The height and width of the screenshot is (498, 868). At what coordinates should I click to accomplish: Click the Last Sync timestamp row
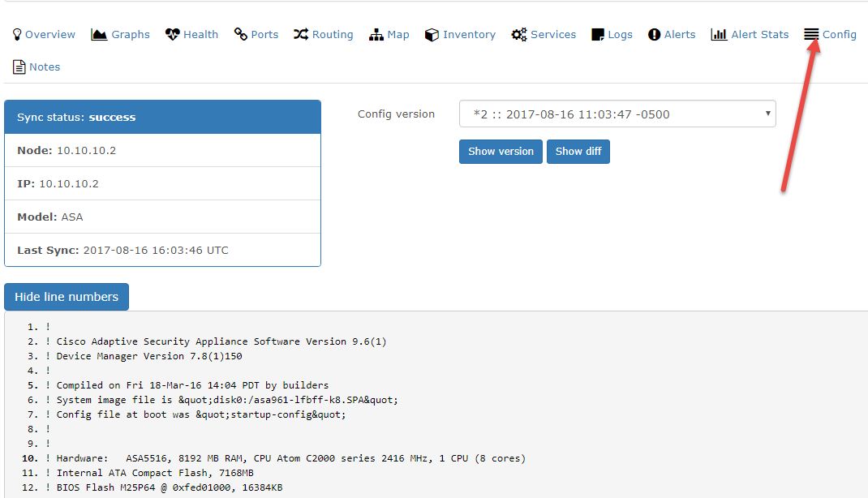[162, 250]
